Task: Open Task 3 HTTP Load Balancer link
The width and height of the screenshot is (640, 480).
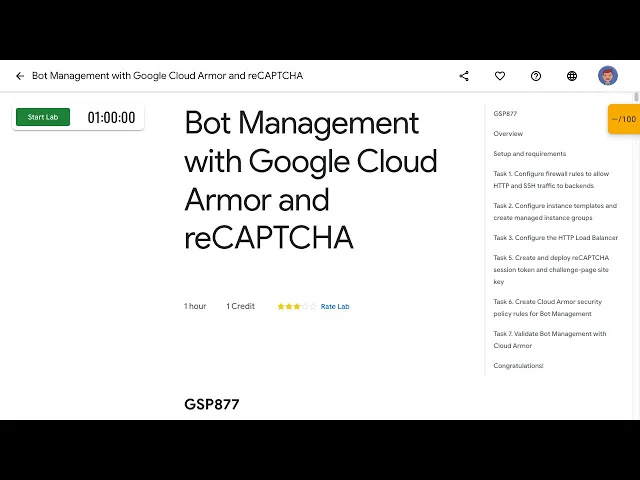Action: pos(556,238)
